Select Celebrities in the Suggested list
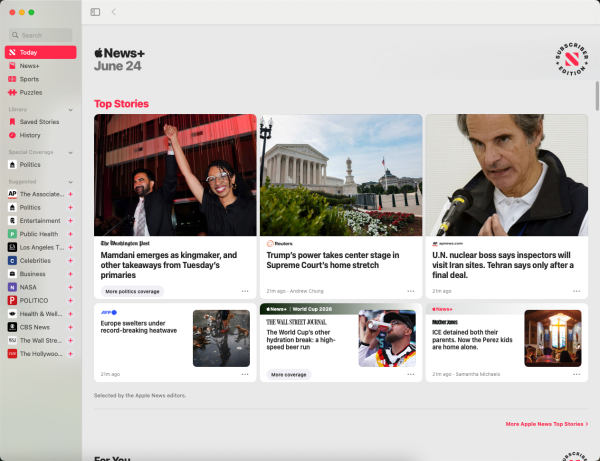600x461 pixels. click(x=35, y=261)
